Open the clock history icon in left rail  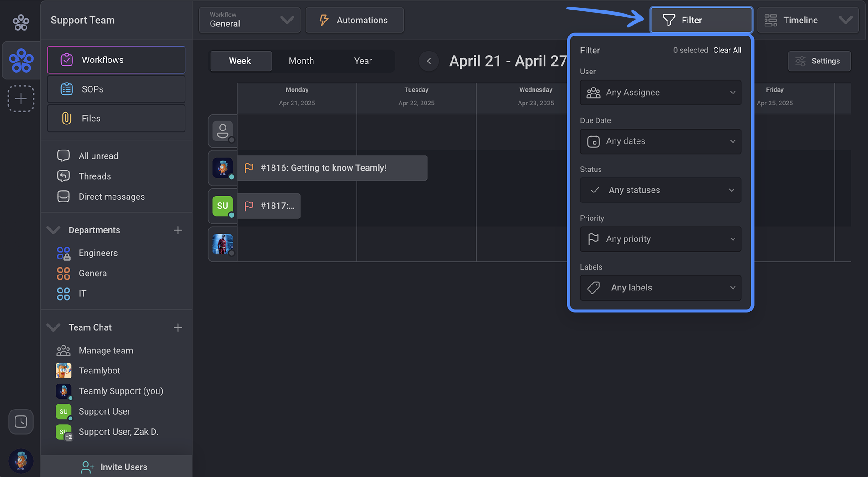[x=21, y=422]
